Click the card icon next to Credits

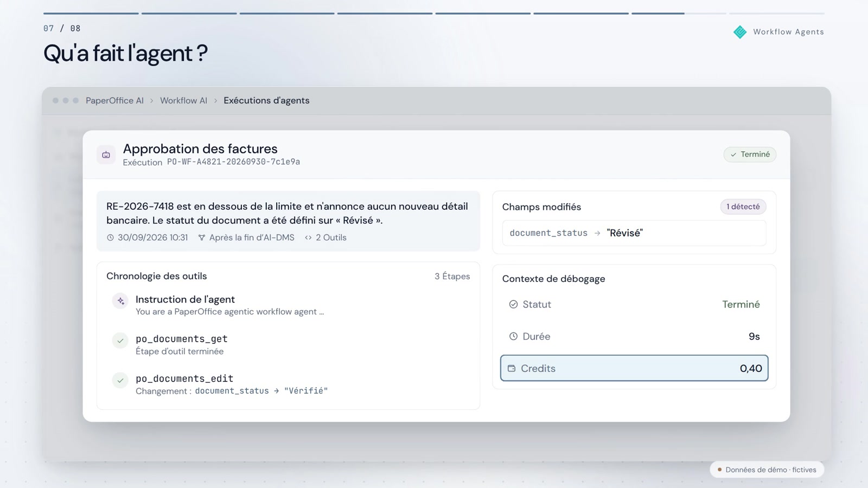click(x=512, y=368)
